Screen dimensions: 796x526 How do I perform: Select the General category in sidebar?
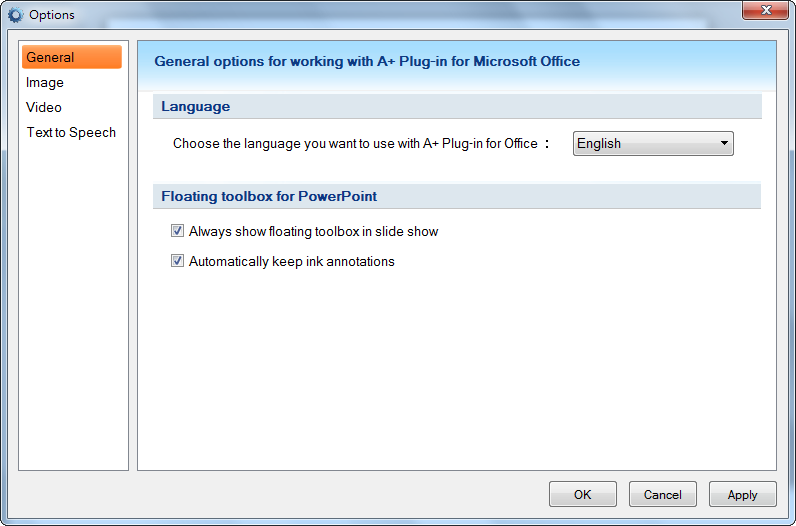[72, 57]
